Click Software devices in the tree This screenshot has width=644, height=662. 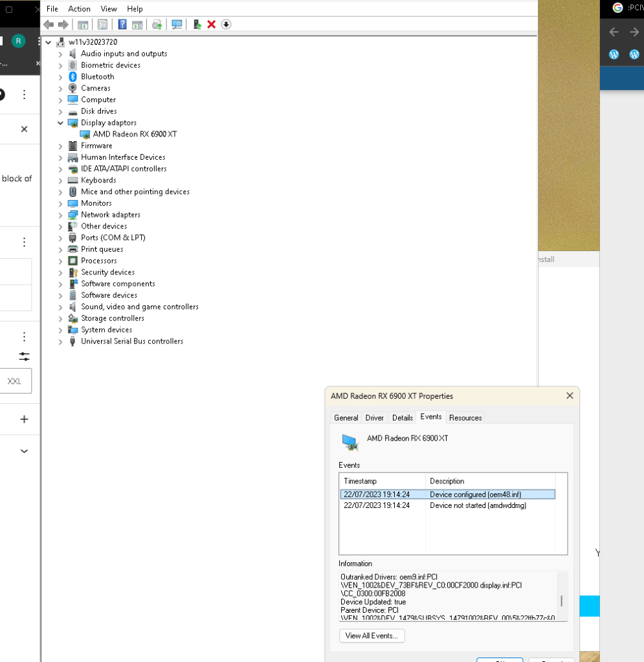pyautogui.click(x=109, y=295)
